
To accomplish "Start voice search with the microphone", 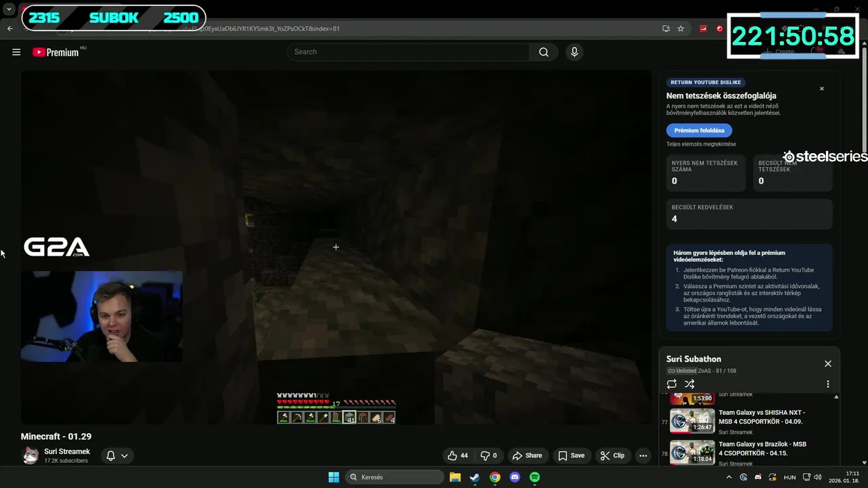I will pyautogui.click(x=574, y=52).
